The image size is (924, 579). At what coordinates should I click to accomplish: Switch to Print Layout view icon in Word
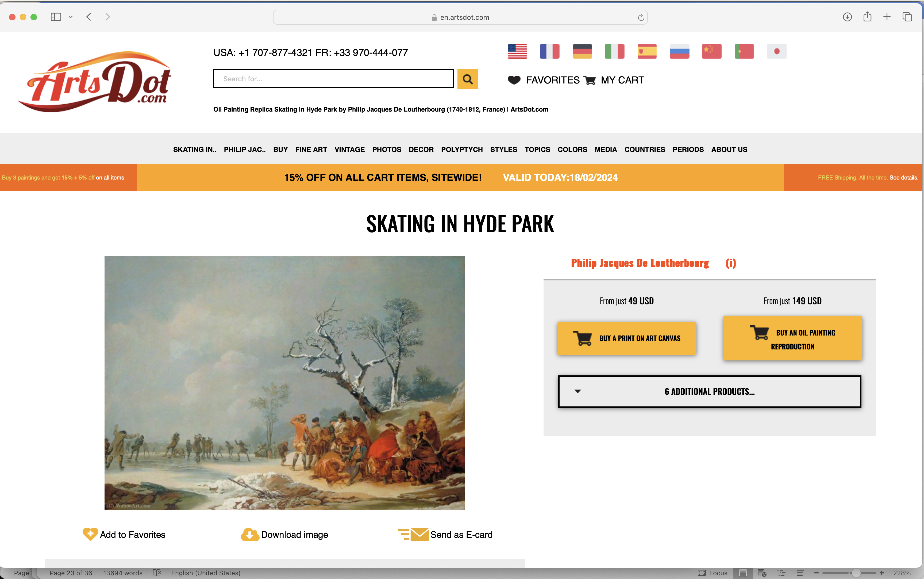click(743, 573)
